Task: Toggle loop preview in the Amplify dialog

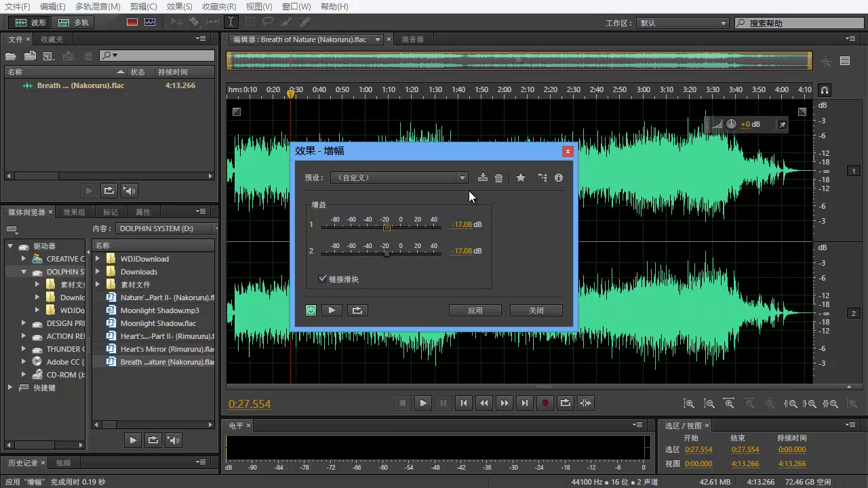Action: point(357,310)
